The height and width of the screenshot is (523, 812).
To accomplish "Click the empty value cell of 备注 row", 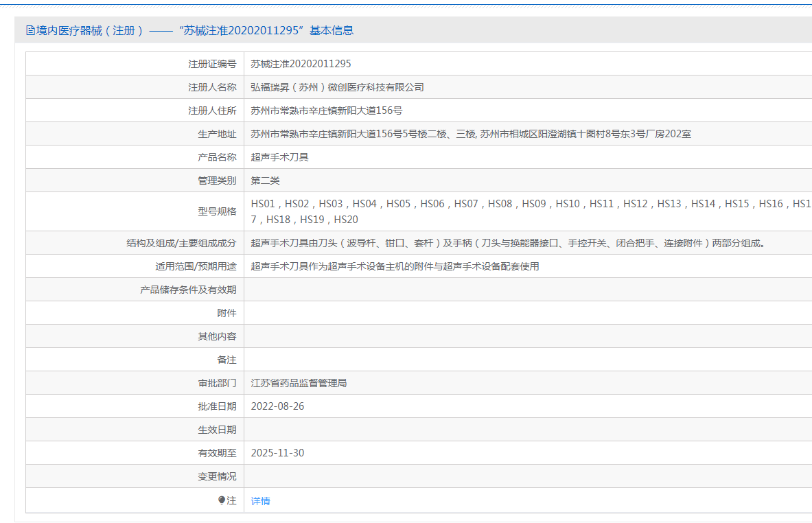I will [x=527, y=360].
